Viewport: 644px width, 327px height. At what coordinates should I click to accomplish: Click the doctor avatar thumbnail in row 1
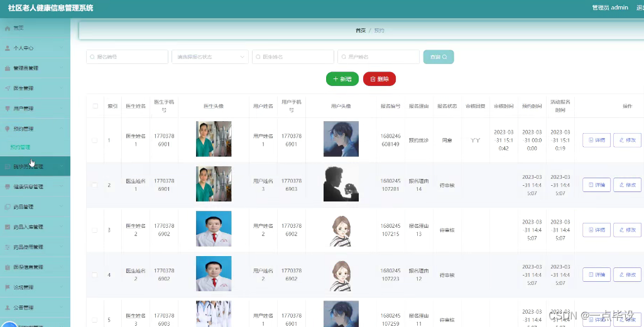coord(214,139)
